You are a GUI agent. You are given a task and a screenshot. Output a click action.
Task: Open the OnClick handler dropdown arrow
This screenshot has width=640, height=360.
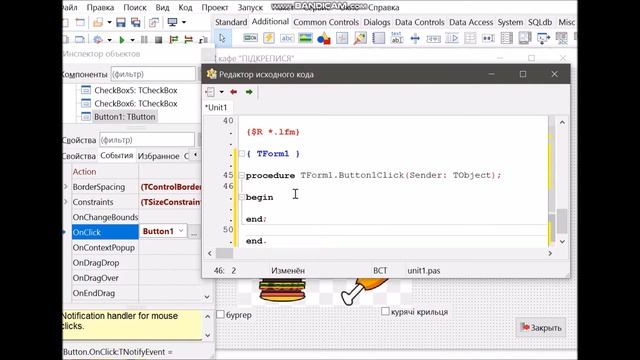pyautogui.click(x=181, y=231)
